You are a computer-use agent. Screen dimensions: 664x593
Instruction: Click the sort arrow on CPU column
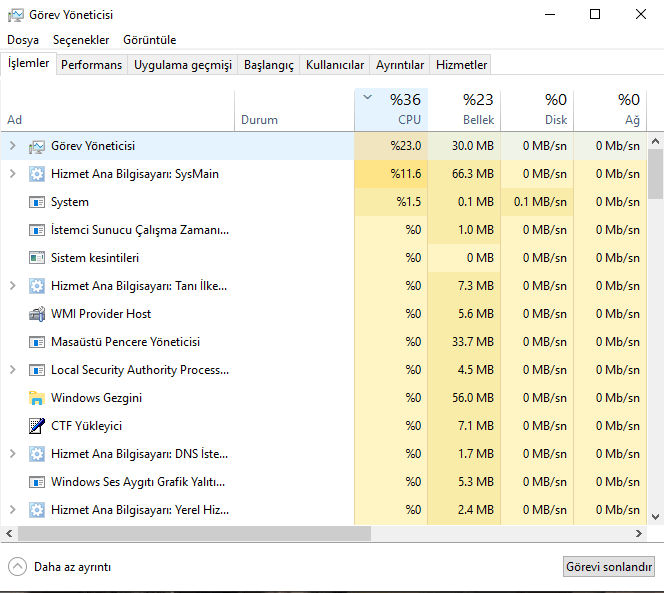(x=368, y=97)
